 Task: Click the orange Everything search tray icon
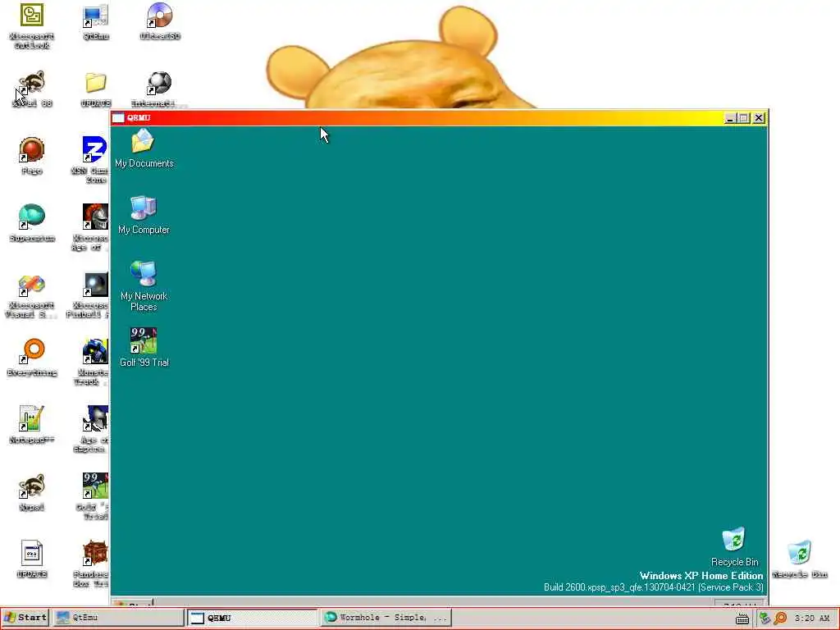point(781,619)
